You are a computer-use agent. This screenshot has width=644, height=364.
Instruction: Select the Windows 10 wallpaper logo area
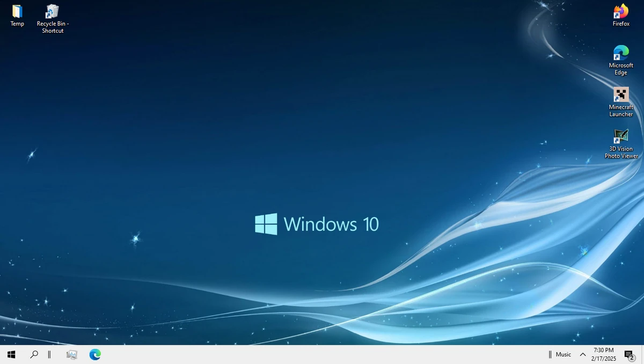(317, 222)
